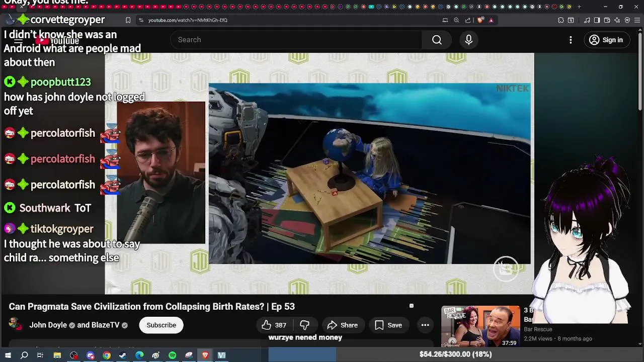644x362 pixels.
Task: Open the zoom magnifier in address bar
Action: pos(456,20)
